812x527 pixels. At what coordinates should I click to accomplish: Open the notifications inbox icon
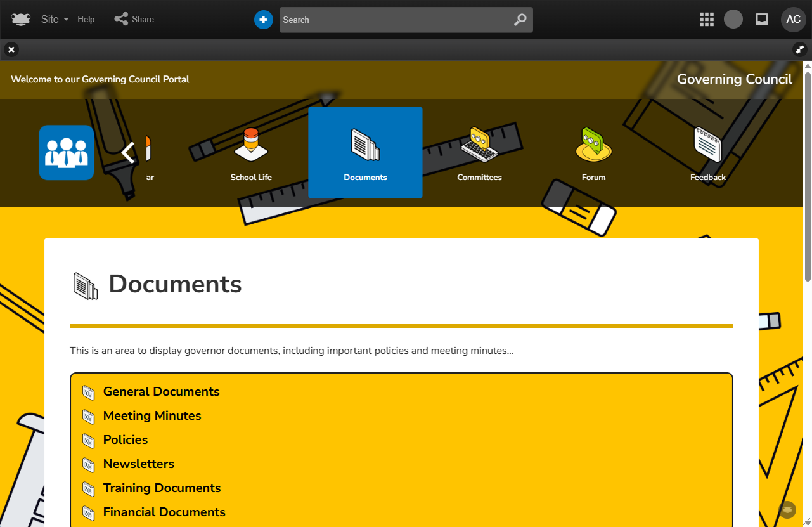click(762, 20)
